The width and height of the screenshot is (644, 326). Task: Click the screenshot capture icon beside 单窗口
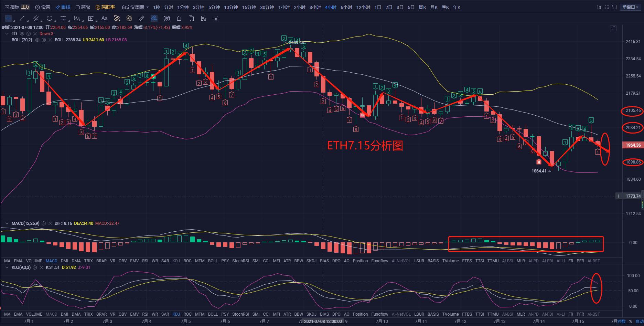pyautogui.click(x=614, y=7)
